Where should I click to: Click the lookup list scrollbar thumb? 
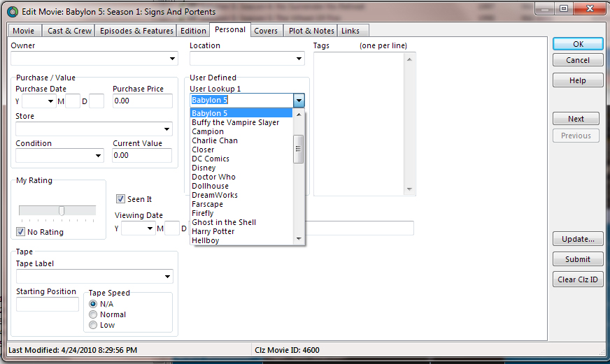299,150
